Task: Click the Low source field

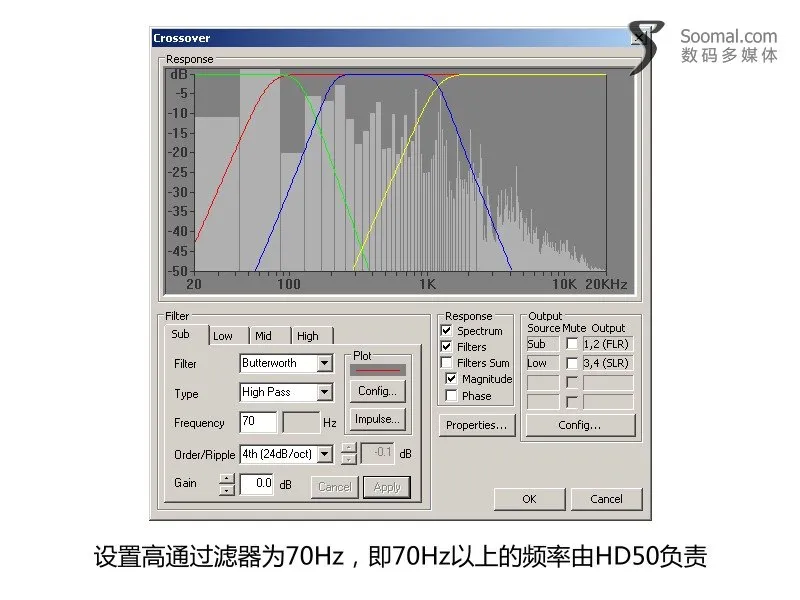Action: pos(543,363)
